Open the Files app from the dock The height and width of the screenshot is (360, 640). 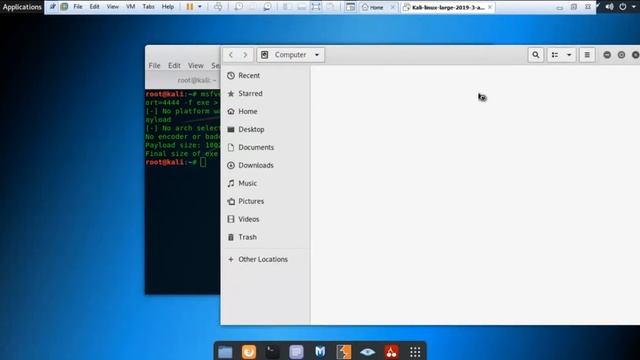coord(225,352)
